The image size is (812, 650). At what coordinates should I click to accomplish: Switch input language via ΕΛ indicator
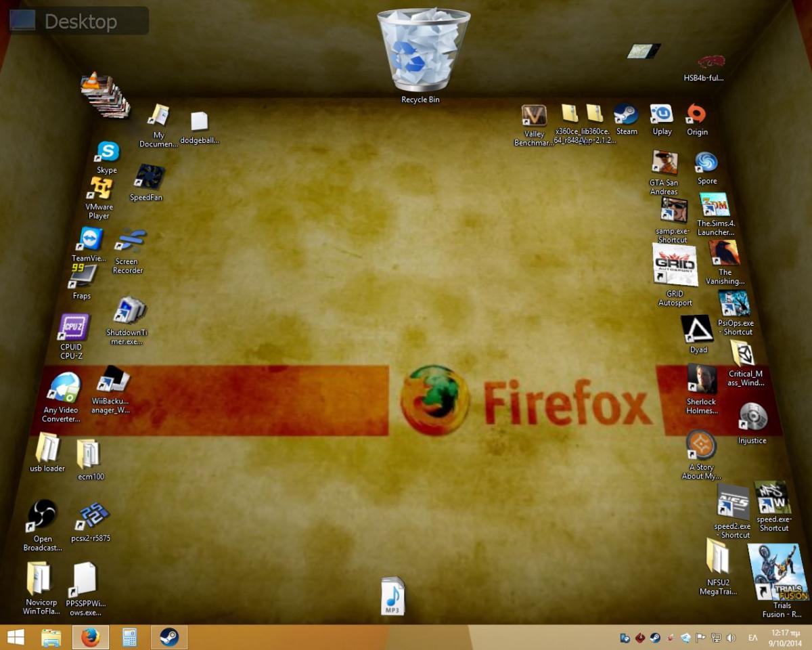(752, 638)
